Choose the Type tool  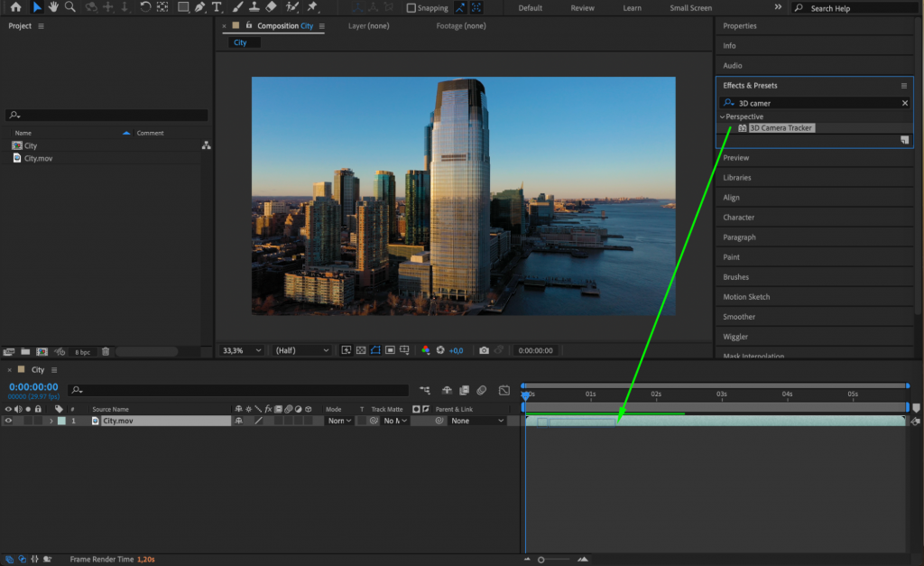point(218,8)
